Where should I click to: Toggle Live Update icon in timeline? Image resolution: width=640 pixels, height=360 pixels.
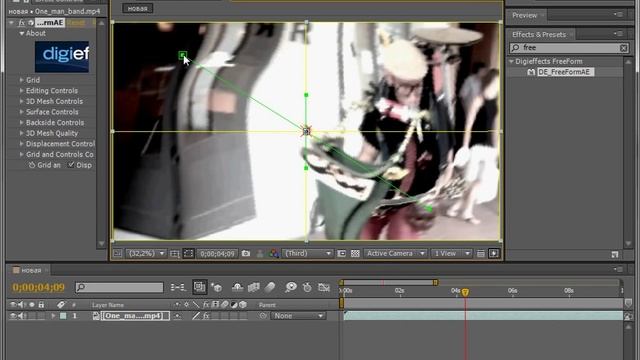pos(200,287)
